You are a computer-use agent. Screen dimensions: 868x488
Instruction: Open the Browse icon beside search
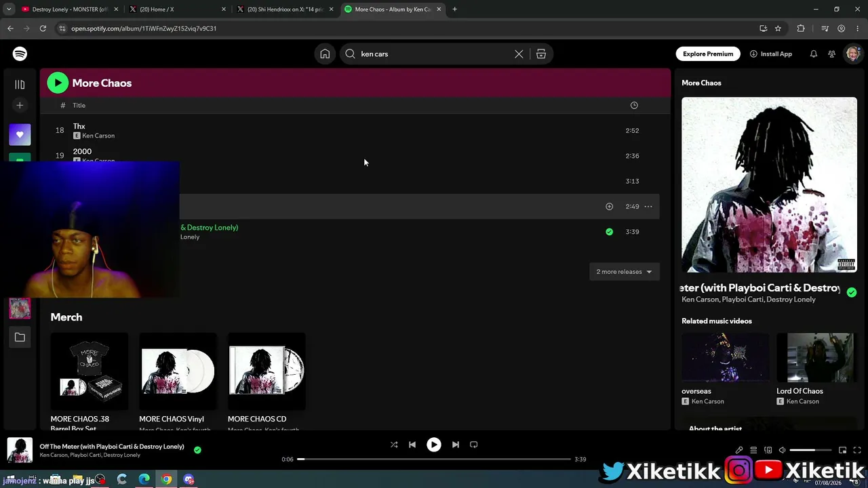pyautogui.click(x=541, y=54)
